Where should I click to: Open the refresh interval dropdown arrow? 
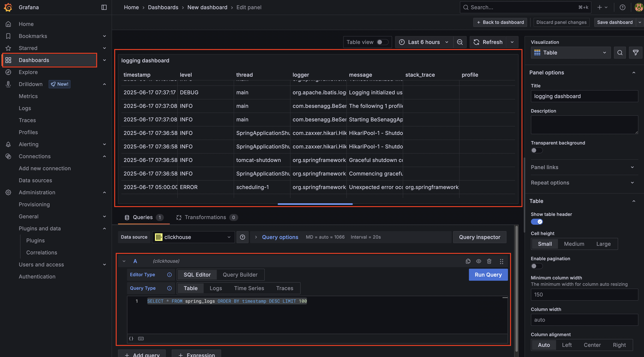pos(512,42)
